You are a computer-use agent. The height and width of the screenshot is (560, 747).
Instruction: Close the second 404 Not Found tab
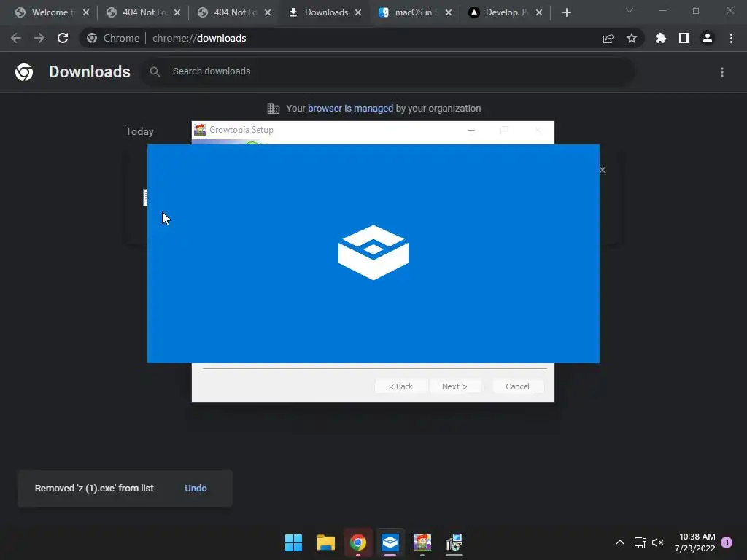[268, 13]
